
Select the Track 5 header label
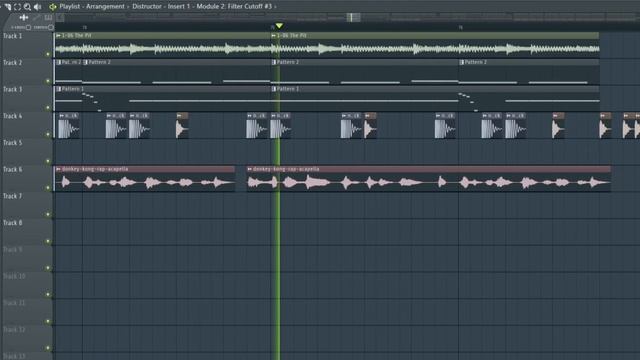[13, 143]
